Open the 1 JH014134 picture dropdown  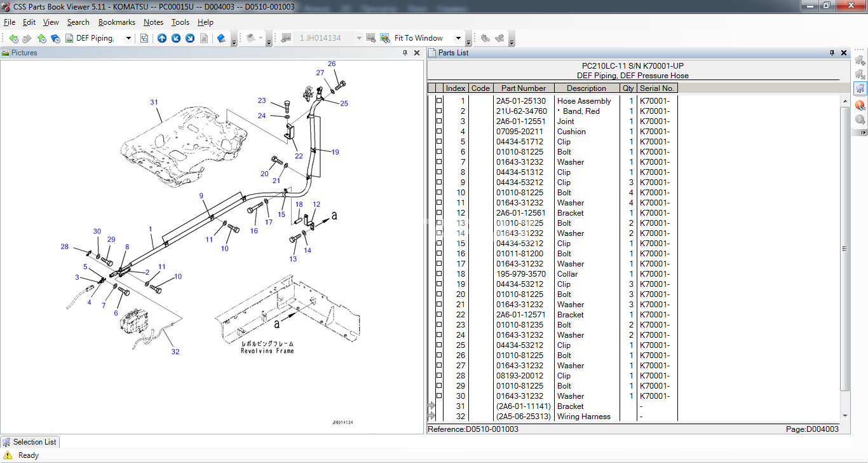tap(359, 38)
